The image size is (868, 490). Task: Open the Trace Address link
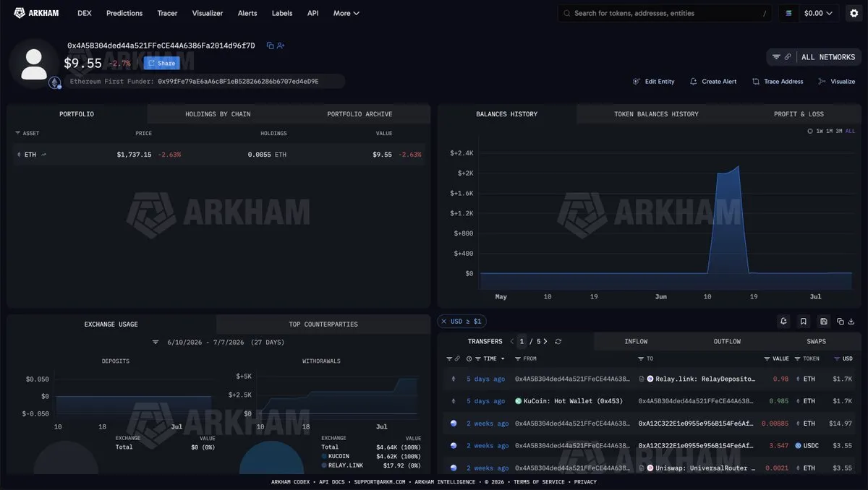tap(778, 82)
